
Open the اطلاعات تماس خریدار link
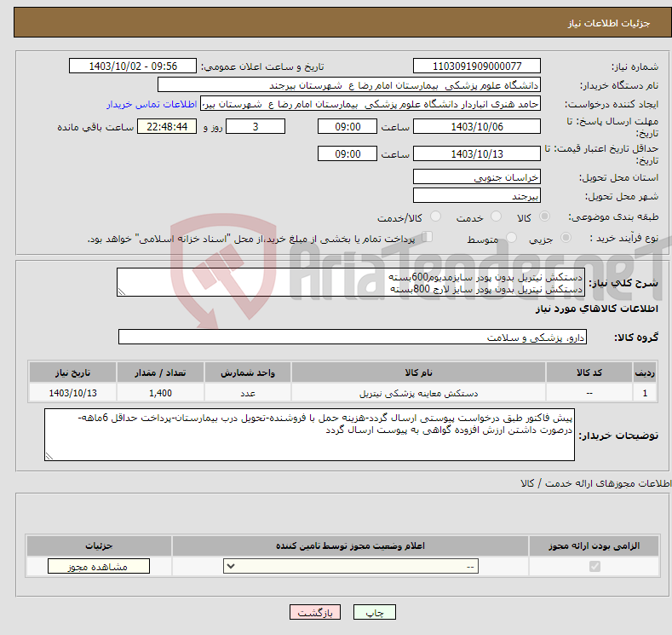pyautogui.click(x=152, y=104)
